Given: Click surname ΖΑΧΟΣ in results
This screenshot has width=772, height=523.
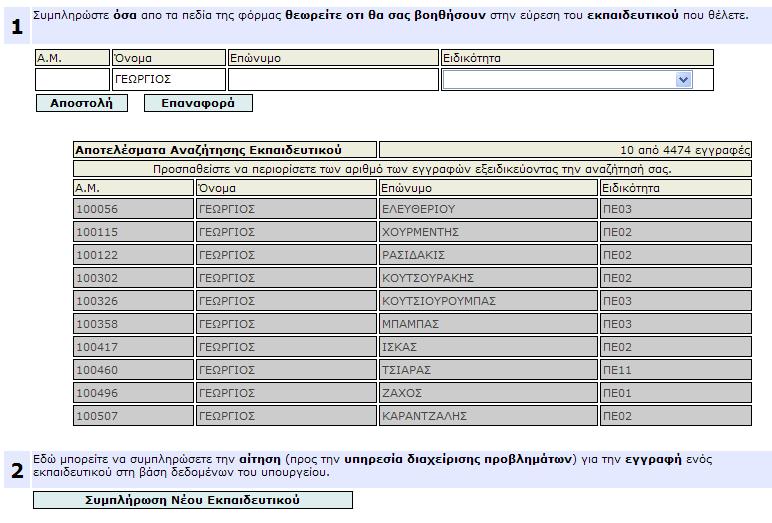Looking at the screenshot, I should [x=402, y=393].
